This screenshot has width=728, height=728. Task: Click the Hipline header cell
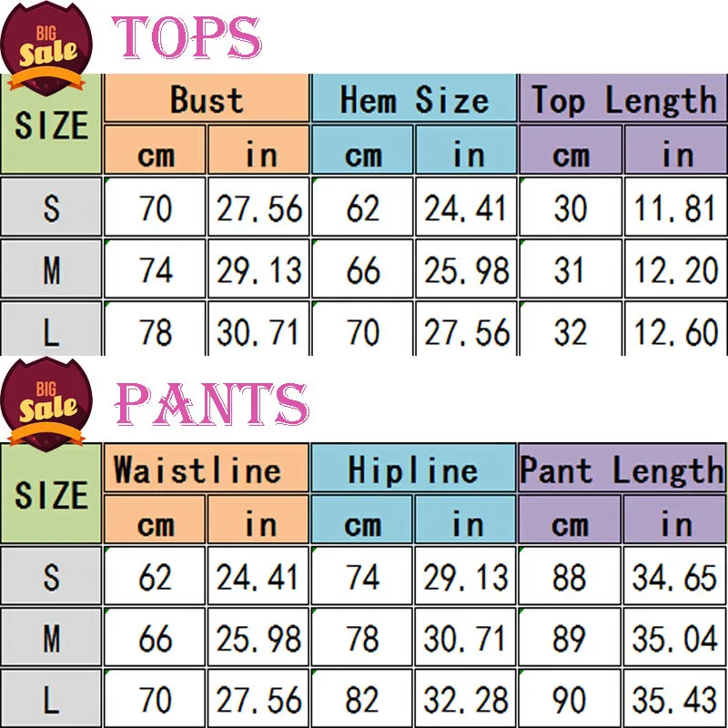click(413, 468)
